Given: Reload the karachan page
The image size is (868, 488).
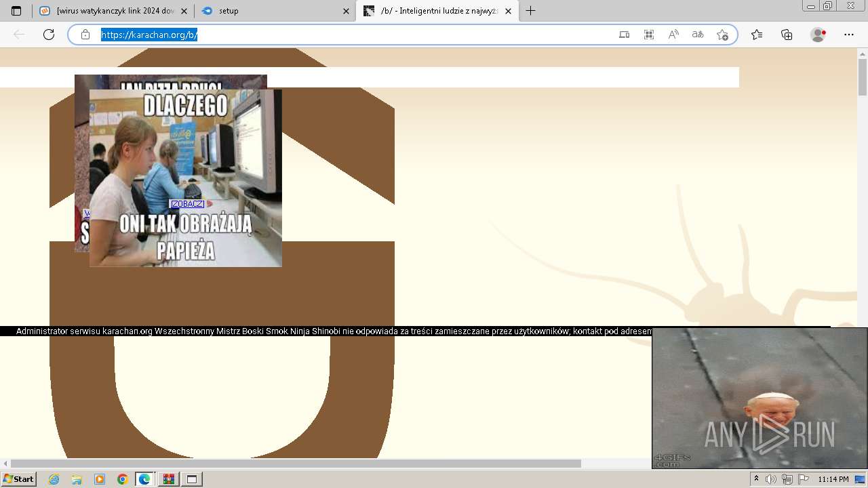Looking at the screenshot, I should (49, 35).
